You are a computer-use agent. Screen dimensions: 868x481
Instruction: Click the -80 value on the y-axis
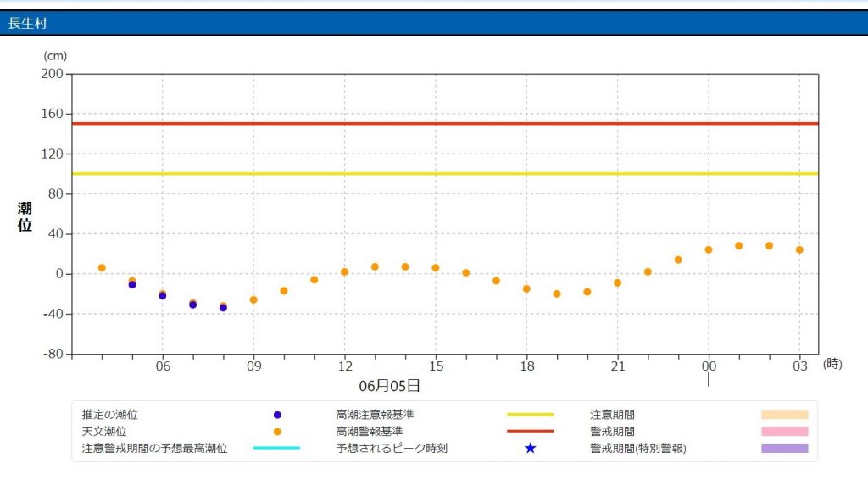click(53, 354)
